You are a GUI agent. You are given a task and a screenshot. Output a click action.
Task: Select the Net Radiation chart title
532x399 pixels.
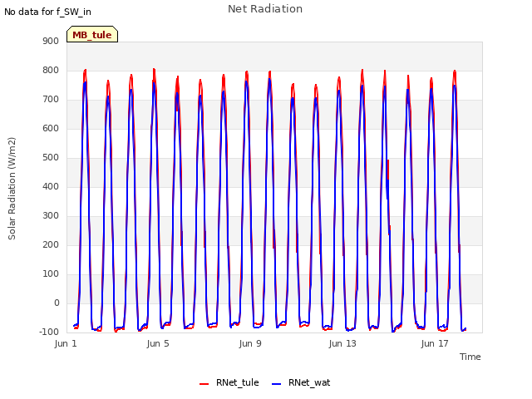pos(265,9)
